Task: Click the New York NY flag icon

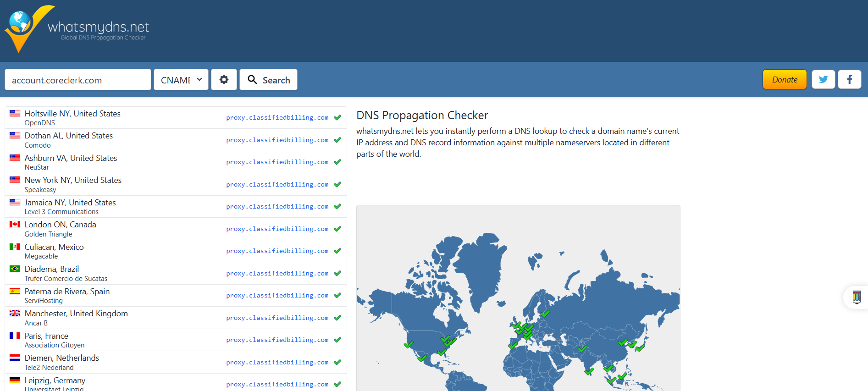Action: [x=15, y=180]
